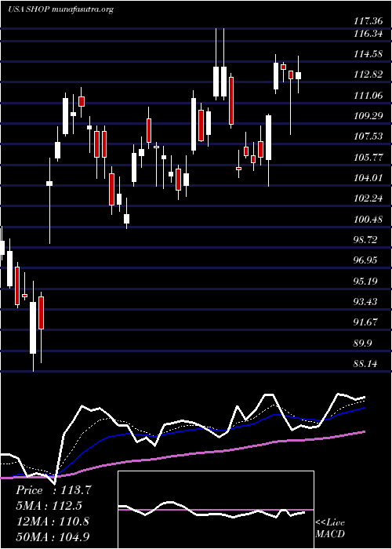This screenshot has height=549, width=392.
Task: Click the 50MA : 104.9 readout
Action: click(53, 536)
